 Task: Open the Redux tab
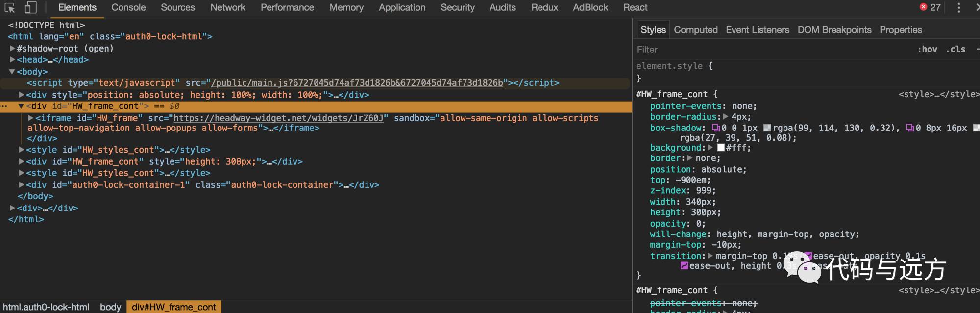(x=544, y=7)
